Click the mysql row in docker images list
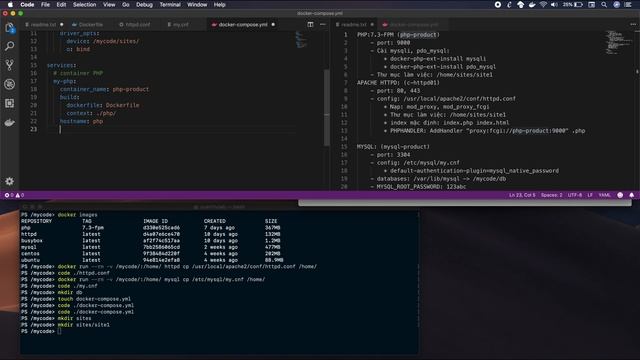 coord(151,247)
